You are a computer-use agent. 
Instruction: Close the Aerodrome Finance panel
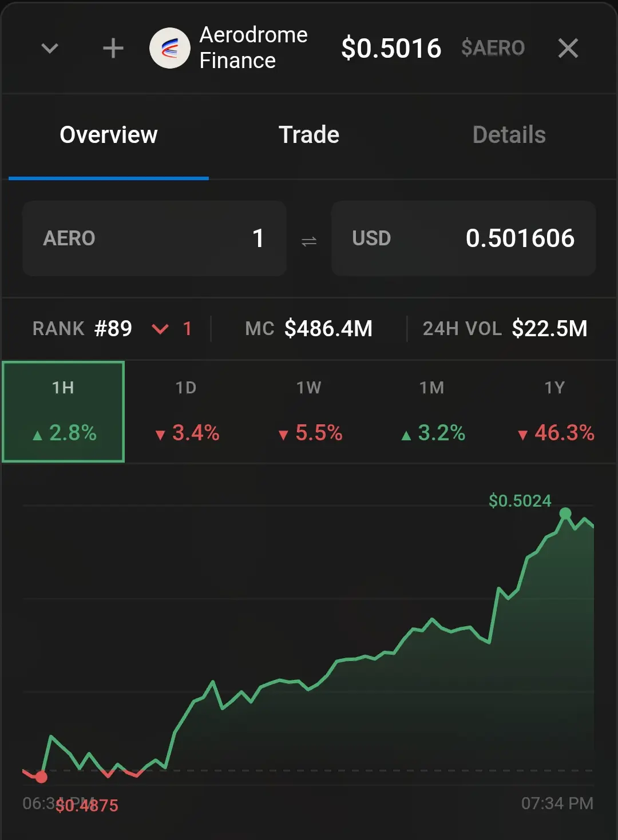(x=568, y=49)
